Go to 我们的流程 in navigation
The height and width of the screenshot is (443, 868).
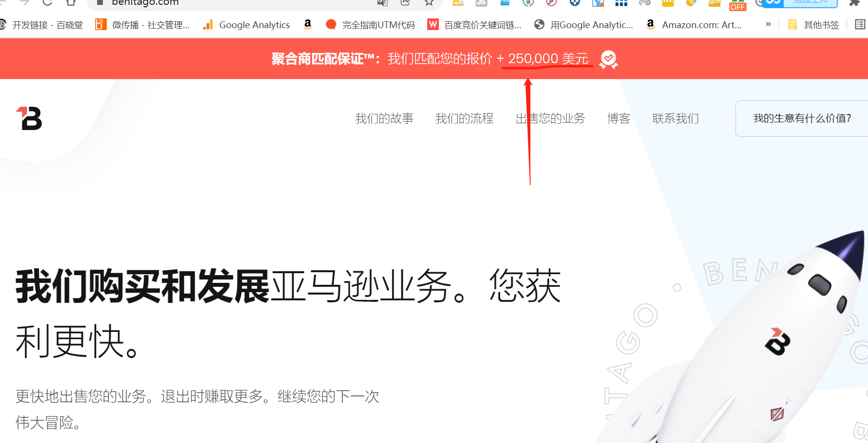[464, 118]
